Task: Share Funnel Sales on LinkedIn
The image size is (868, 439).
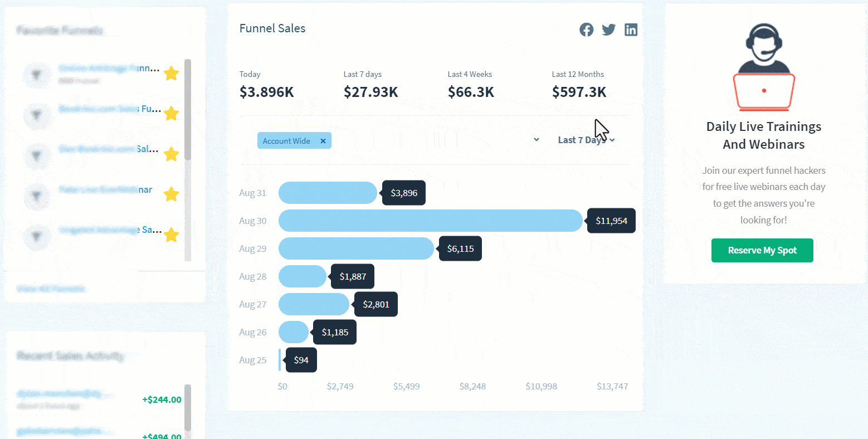Action: click(x=631, y=30)
